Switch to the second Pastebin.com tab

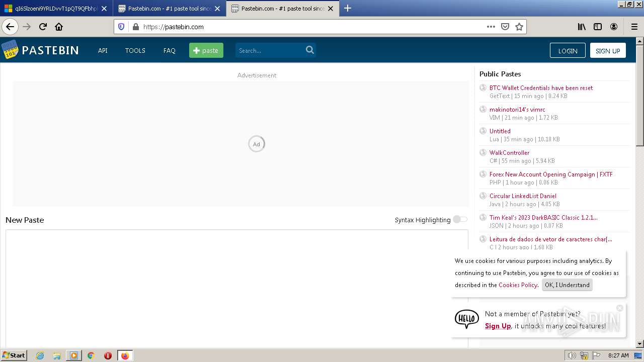[x=169, y=9]
